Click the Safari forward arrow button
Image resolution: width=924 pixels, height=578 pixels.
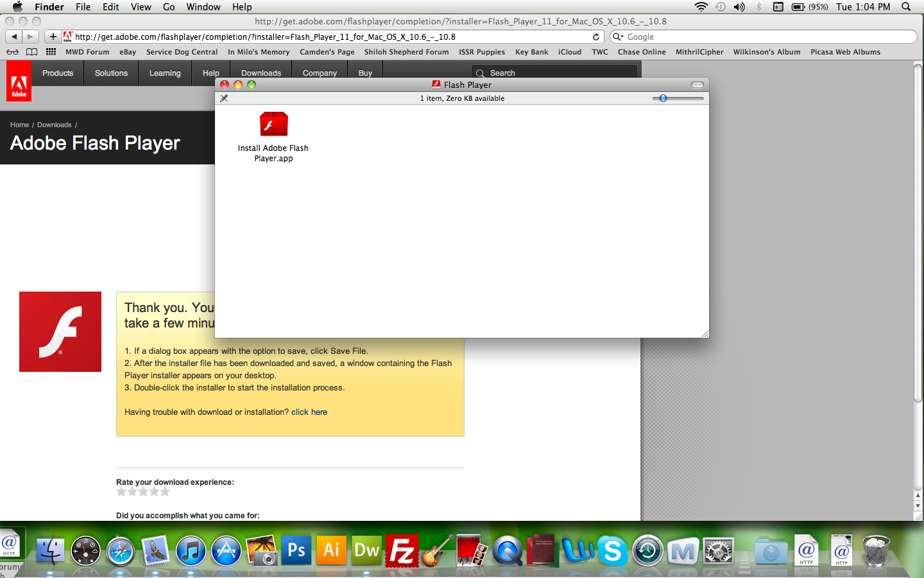click(30, 37)
